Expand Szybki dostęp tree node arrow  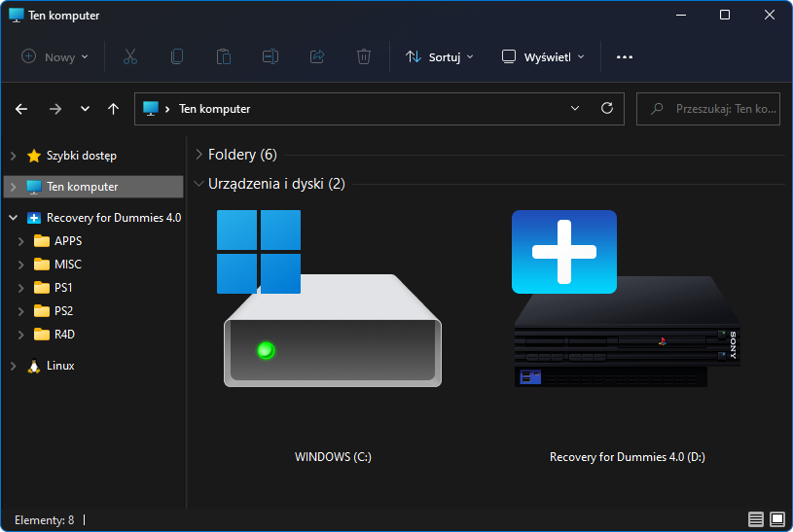tap(14, 156)
